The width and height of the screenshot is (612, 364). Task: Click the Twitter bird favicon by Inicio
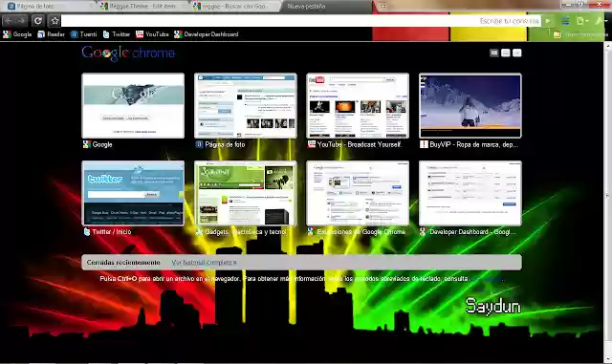click(87, 232)
